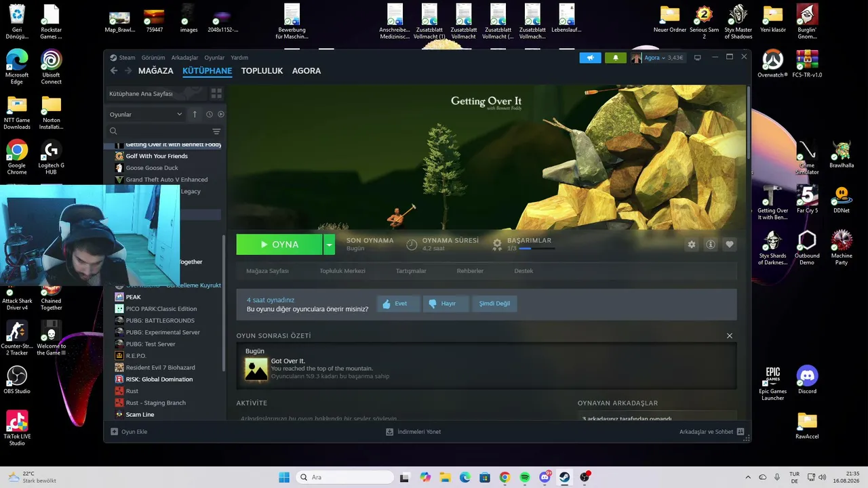Open game settings gear for Getting Over It
The image size is (868, 488).
pyautogui.click(x=692, y=245)
